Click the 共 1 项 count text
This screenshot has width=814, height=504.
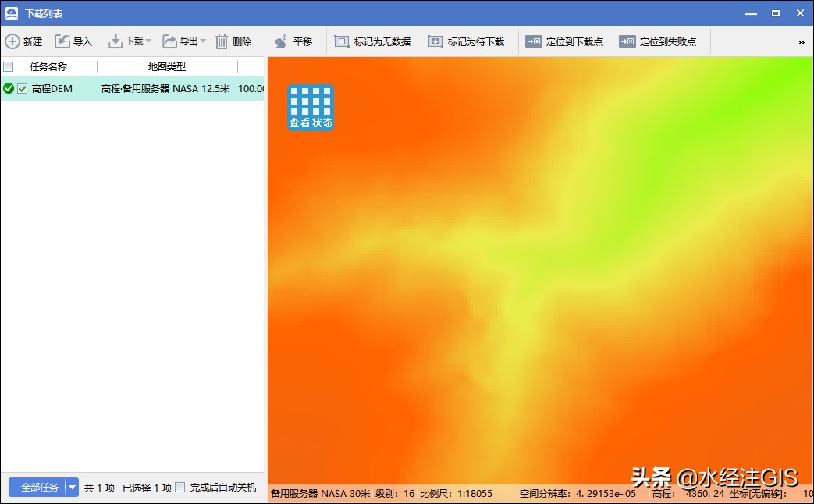tap(100, 488)
